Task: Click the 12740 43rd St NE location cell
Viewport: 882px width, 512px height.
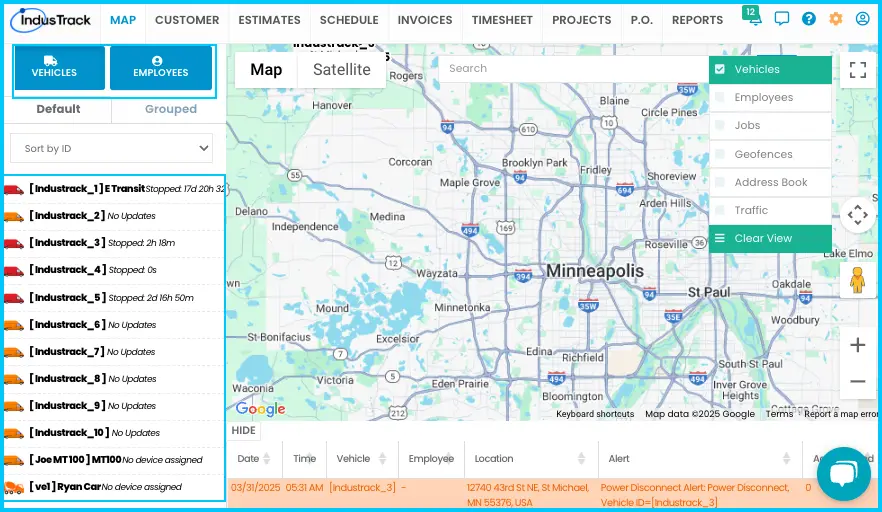Action: pyautogui.click(x=528, y=495)
